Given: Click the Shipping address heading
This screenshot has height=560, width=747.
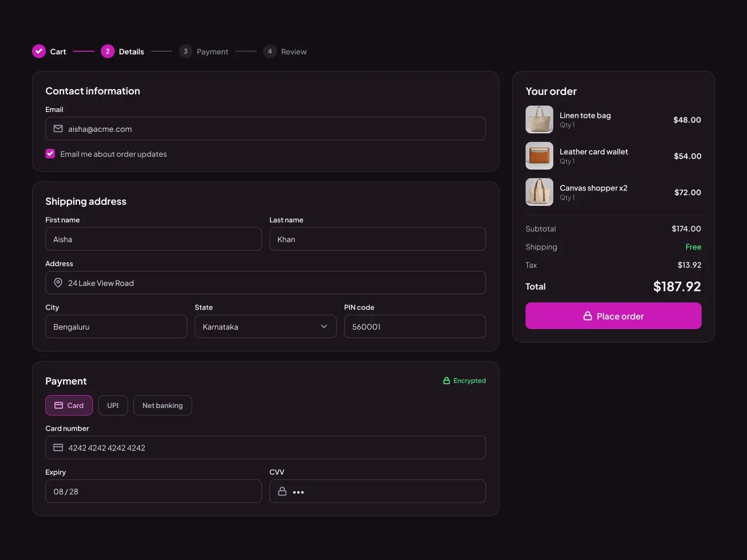Looking at the screenshot, I should click(86, 201).
